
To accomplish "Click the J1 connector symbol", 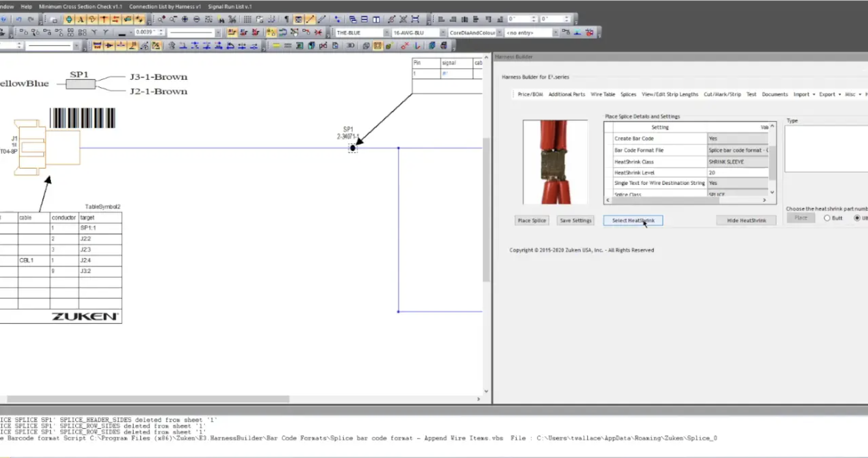I will (47, 147).
